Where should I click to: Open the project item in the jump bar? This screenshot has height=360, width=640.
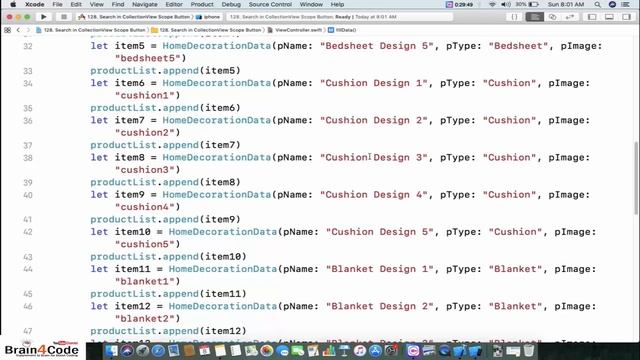tap(91, 30)
